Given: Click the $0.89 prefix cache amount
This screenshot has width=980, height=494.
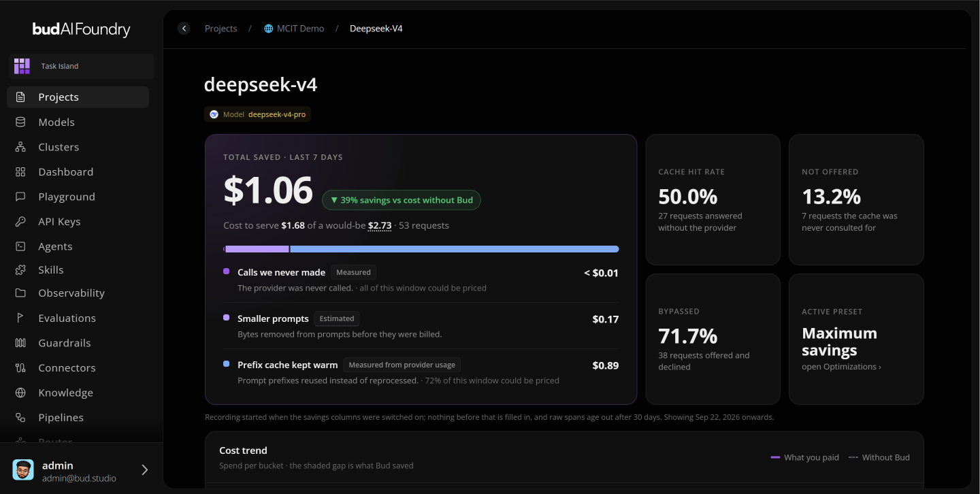Looking at the screenshot, I should pos(606,365).
